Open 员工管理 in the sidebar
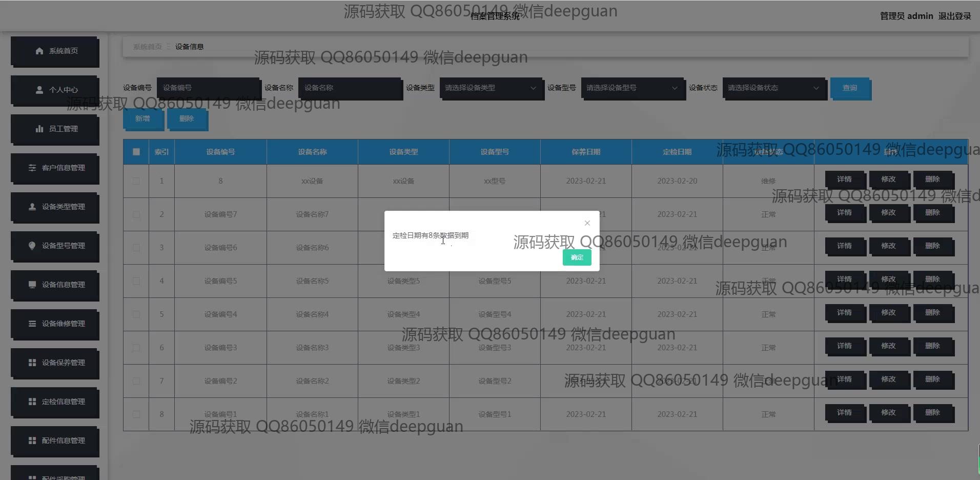The width and height of the screenshot is (980, 480). point(54,129)
